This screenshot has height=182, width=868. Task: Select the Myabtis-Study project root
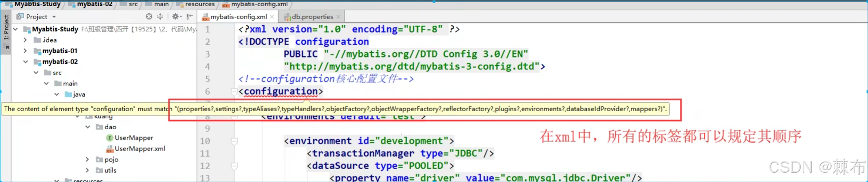(x=55, y=29)
